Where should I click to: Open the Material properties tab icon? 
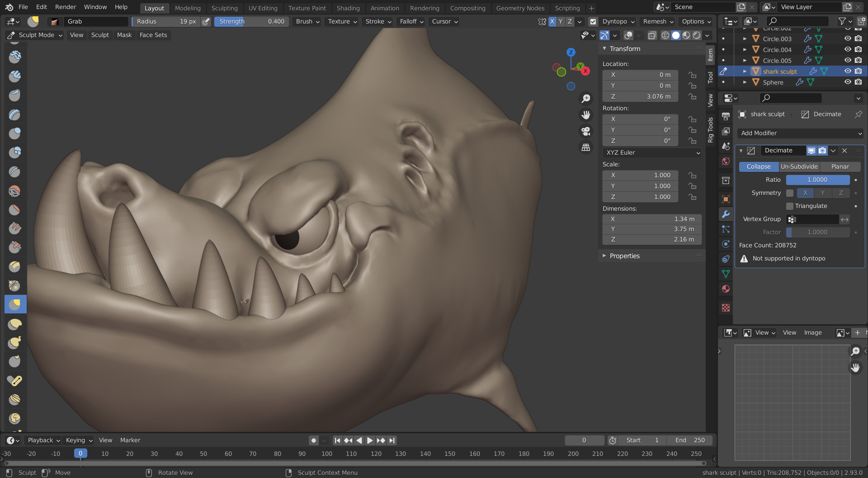(x=726, y=289)
